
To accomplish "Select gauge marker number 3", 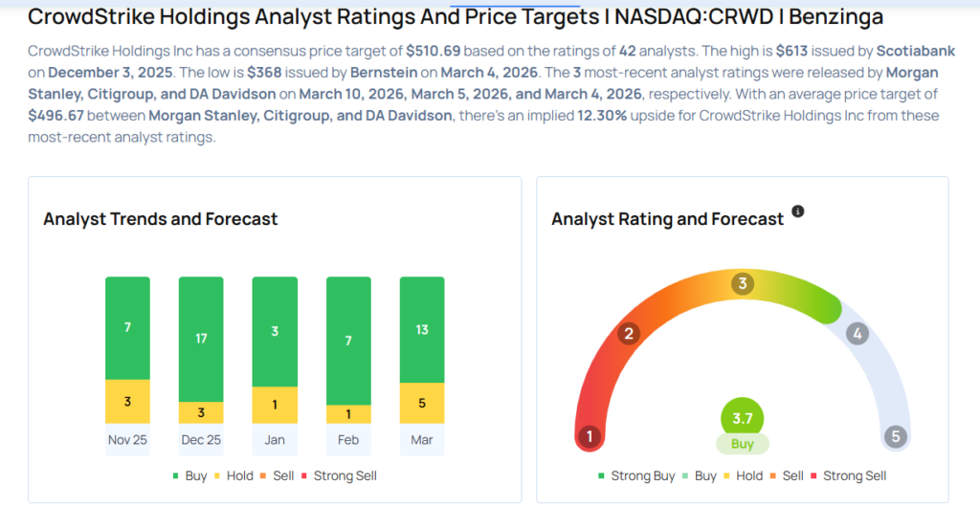I will [743, 284].
